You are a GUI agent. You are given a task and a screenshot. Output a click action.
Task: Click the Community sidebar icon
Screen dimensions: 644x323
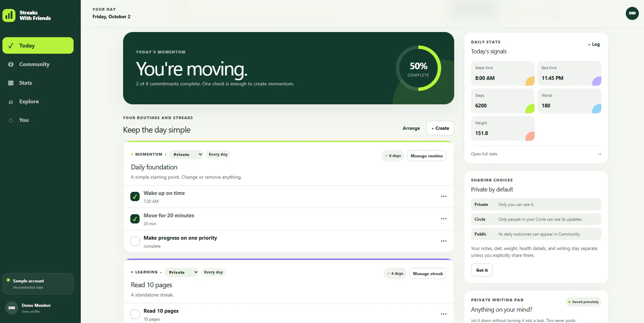(11, 64)
